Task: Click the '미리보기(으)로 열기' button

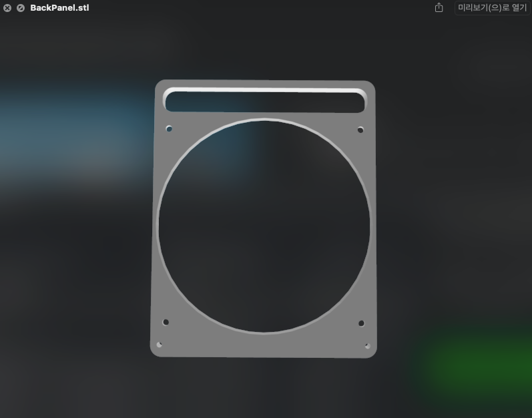Action: tap(492, 8)
